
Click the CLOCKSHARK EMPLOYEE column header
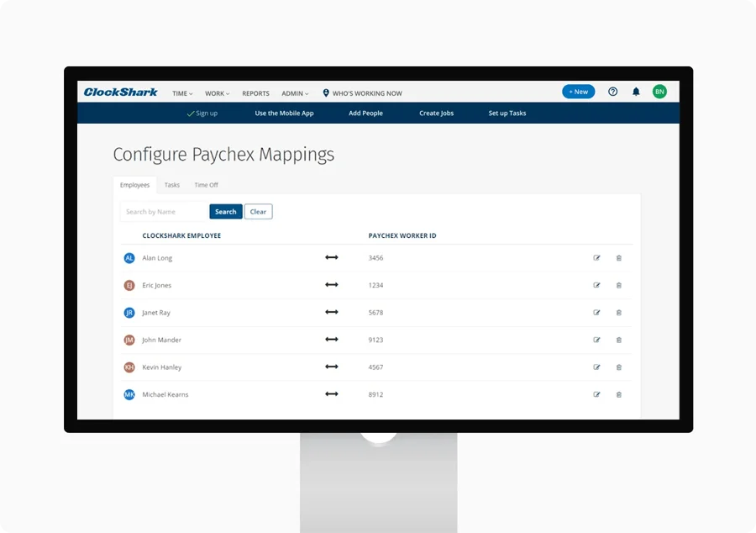pyautogui.click(x=181, y=236)
